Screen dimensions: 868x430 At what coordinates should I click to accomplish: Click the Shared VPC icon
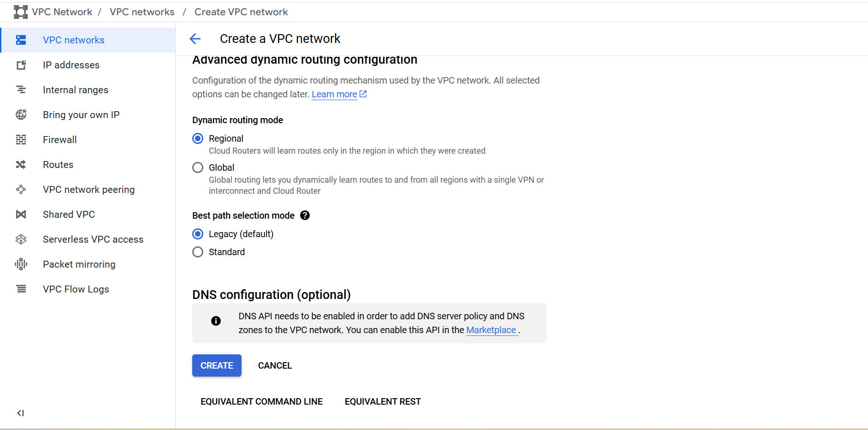tap(21, 215)
